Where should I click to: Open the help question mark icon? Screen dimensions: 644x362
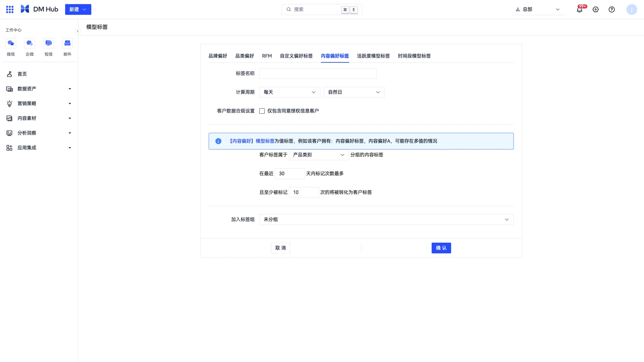pyautogui.click(x=612, y=9)
